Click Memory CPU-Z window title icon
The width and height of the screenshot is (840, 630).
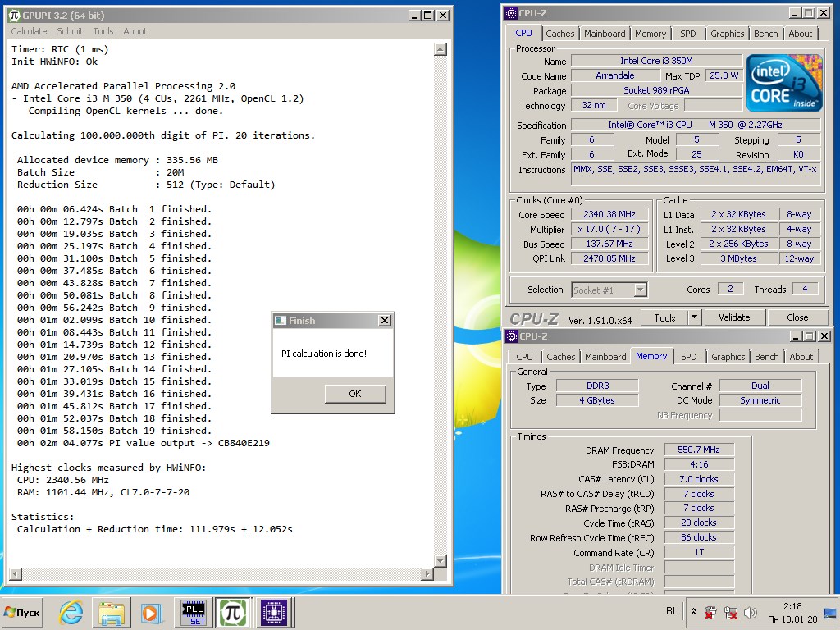[x=512, y=336]
